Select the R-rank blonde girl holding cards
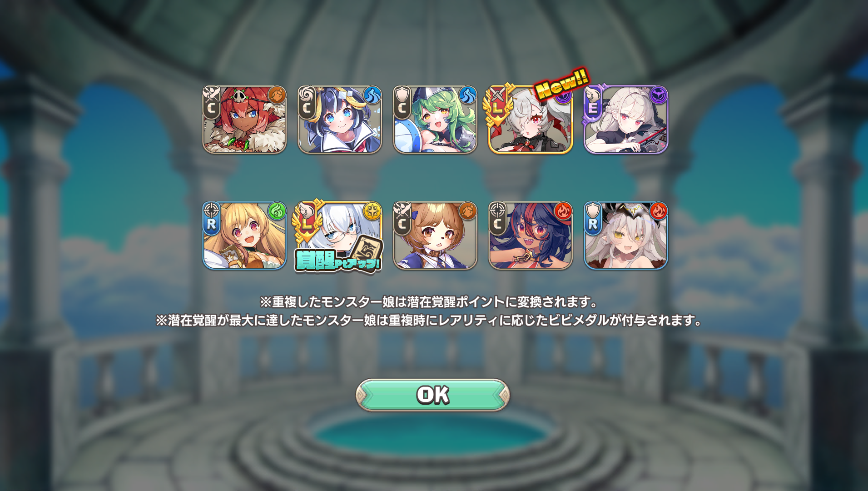The image size is (868, 491). tap(244, 235)
